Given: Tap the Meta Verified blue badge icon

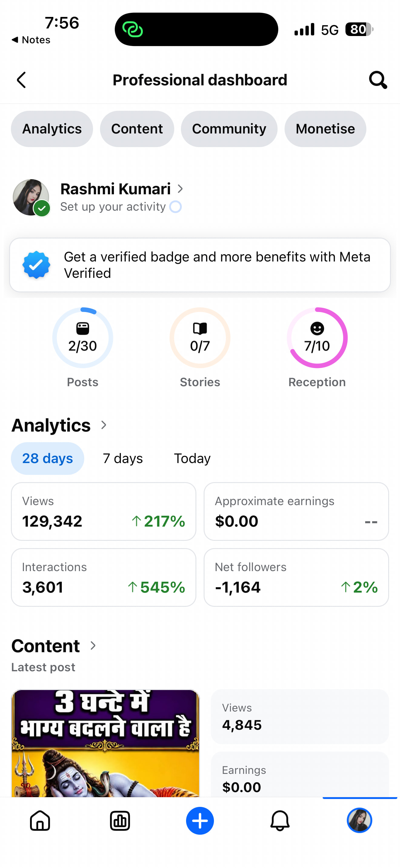Looking at the screenshot, I should pos(36,265).
